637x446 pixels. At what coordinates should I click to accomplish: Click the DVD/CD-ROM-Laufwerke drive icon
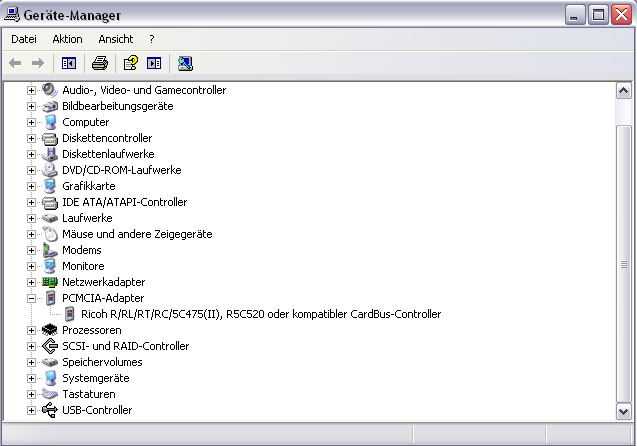point(51,170)
